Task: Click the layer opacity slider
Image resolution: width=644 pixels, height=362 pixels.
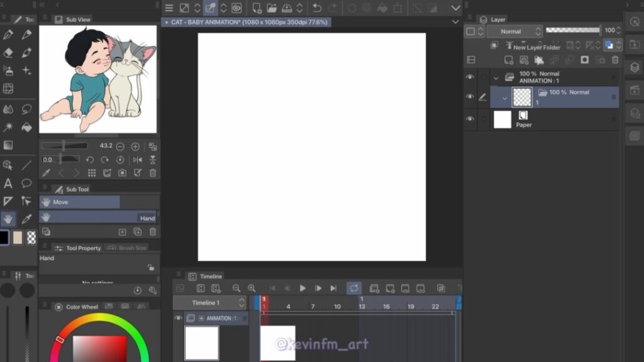Action: pyautogui.click(x=572, y=30)
